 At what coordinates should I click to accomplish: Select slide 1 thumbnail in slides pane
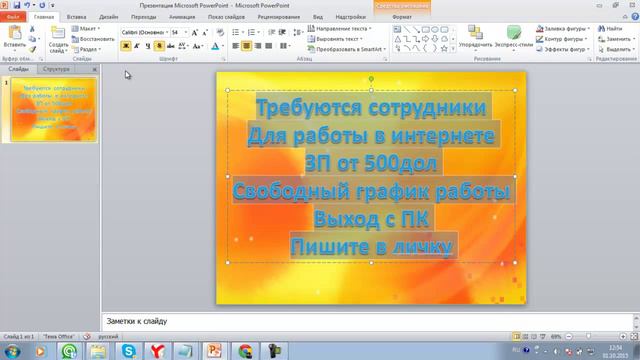(x=53, y=109)
